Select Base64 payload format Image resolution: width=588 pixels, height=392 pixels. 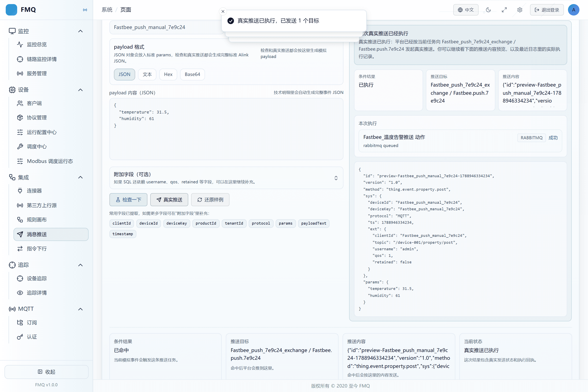point(192,75)
